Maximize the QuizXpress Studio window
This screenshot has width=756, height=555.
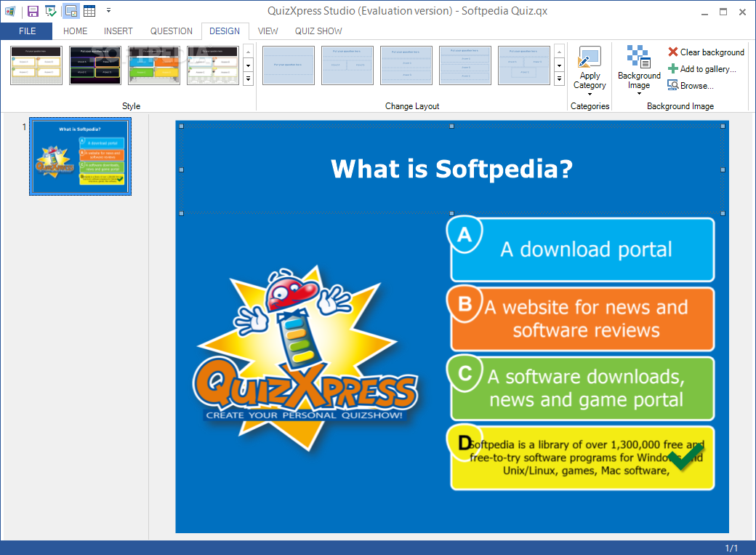(723, 12)
